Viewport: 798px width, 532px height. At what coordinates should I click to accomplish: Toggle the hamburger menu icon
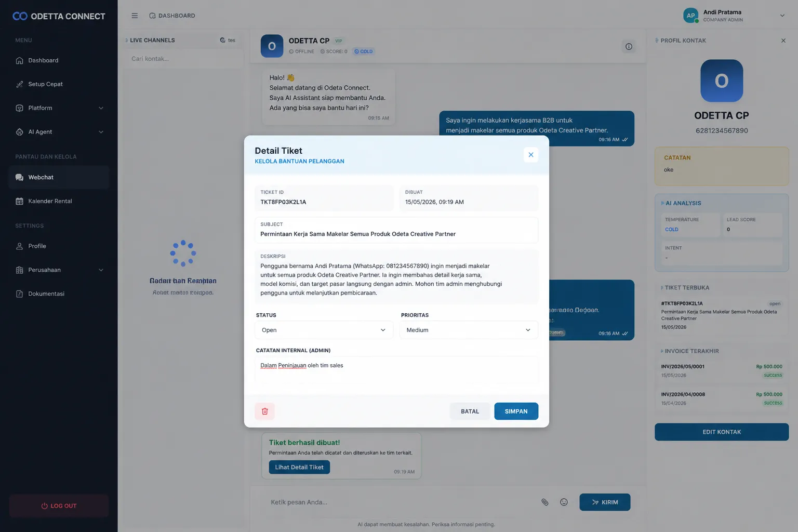[135, 16]
